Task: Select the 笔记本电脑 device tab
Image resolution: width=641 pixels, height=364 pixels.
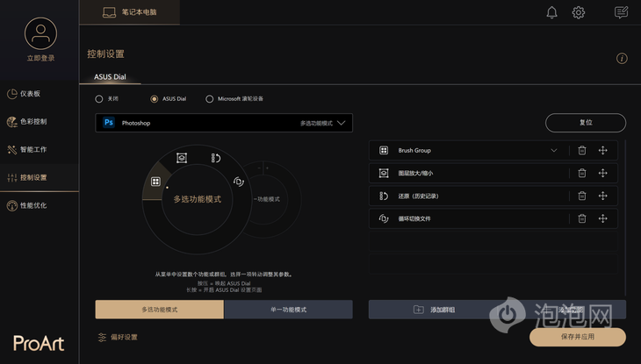Action: coord(130,12)
